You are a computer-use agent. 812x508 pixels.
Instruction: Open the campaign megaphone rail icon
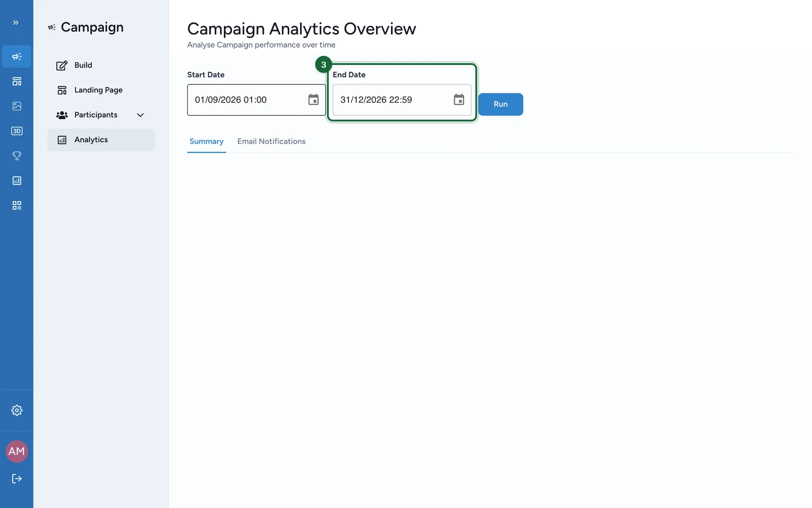click(x=17, y=56)
